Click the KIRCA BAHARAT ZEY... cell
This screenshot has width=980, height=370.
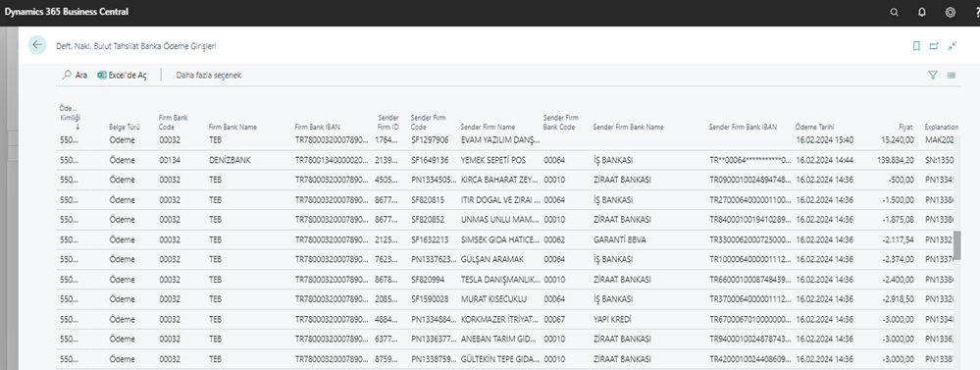pos(498,180)
